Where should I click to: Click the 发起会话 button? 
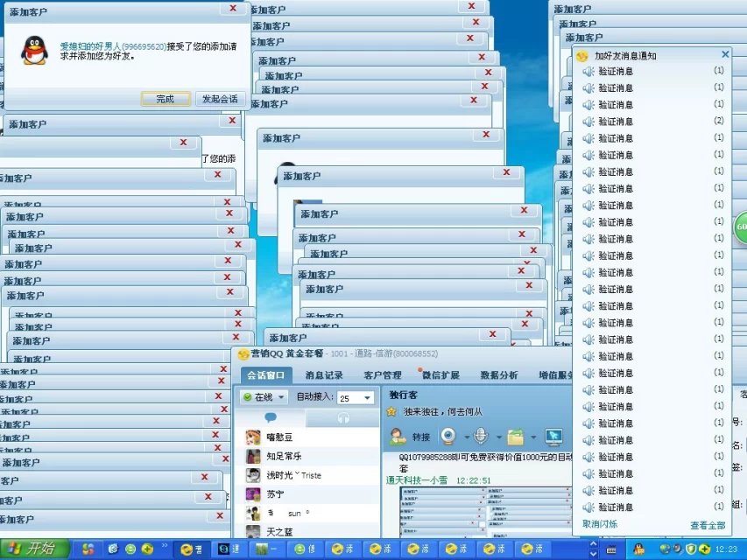click(x=217, y=99)
